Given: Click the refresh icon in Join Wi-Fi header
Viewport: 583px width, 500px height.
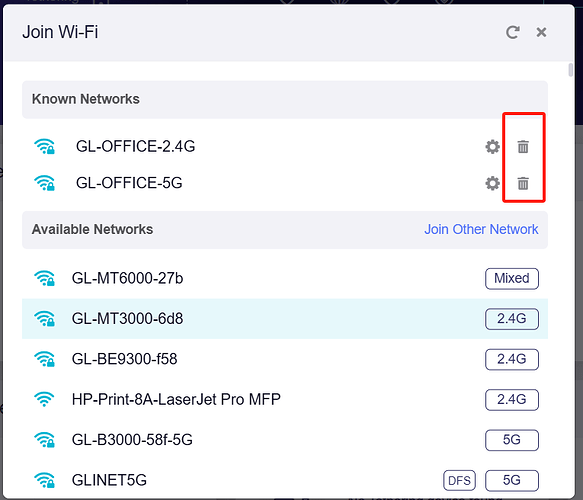Looking at the screenshot, I should [513, 32].
